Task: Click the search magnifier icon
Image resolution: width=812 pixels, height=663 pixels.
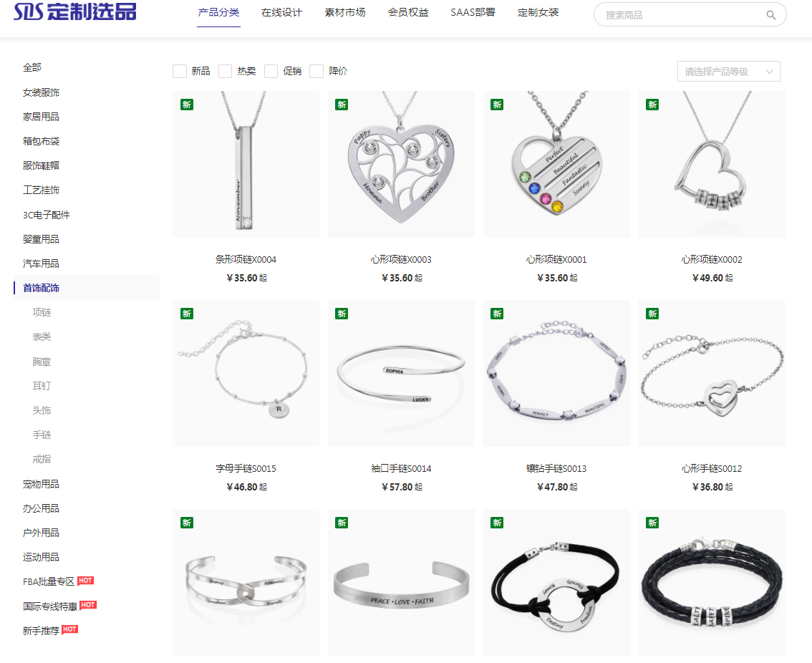Action: [770, 15]
